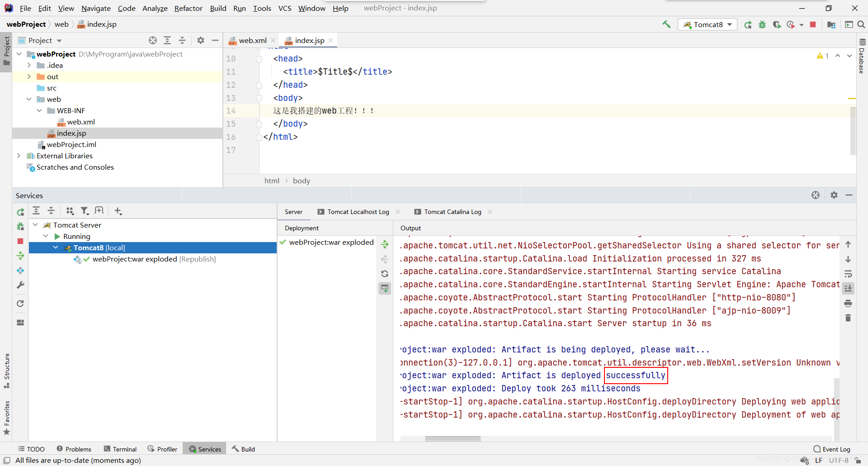The image size is (868, 466).
Task: Click the Print icon in Output pane
Action: coord(848,303)
